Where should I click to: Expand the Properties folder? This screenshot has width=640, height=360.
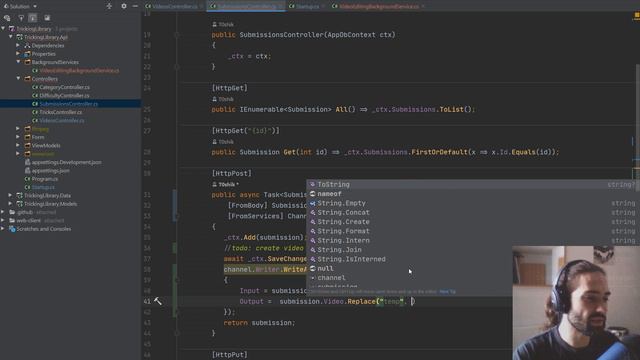tap(18, 53)
